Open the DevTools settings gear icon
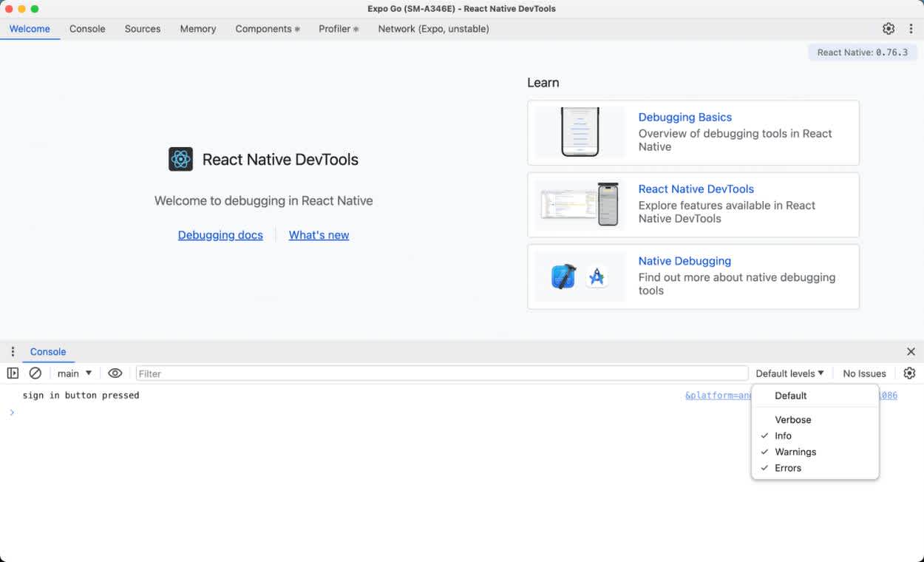This screenshot has width=924, height=562. click(x=889, y=28)
